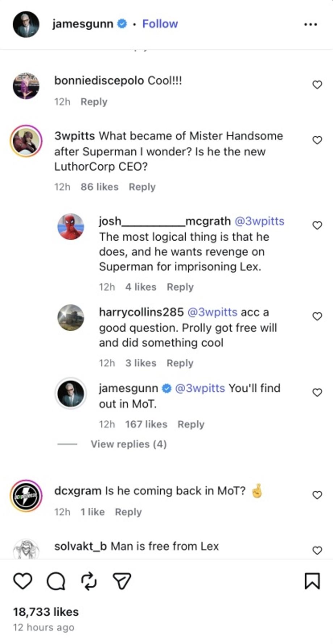View the 18,733 likes list
The image size is (333, 644).
click(x=46, y=612)
